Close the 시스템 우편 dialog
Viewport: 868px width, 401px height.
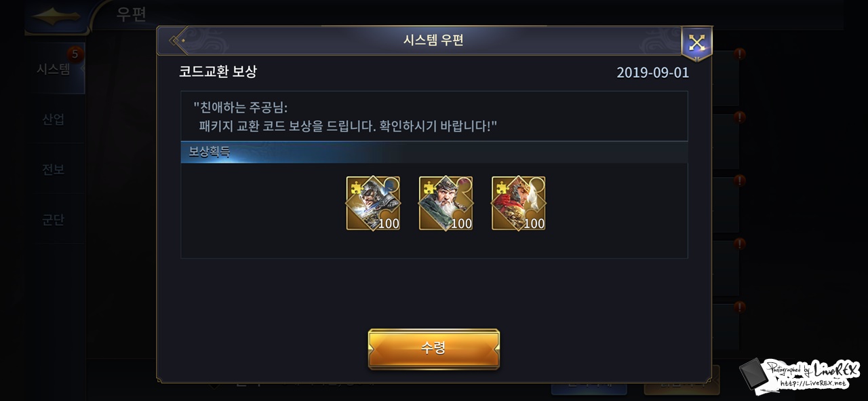coord(696,43)
